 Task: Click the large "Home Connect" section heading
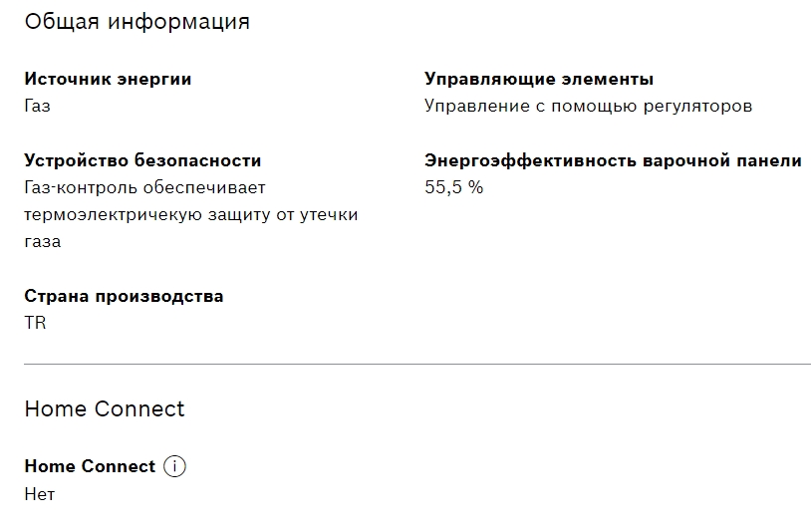[x=105, y=408]
